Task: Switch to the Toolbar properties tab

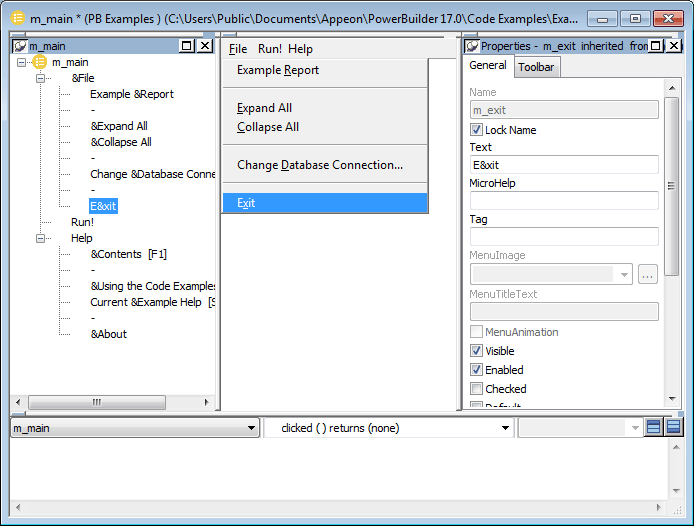Action: (x=536, y=67)
